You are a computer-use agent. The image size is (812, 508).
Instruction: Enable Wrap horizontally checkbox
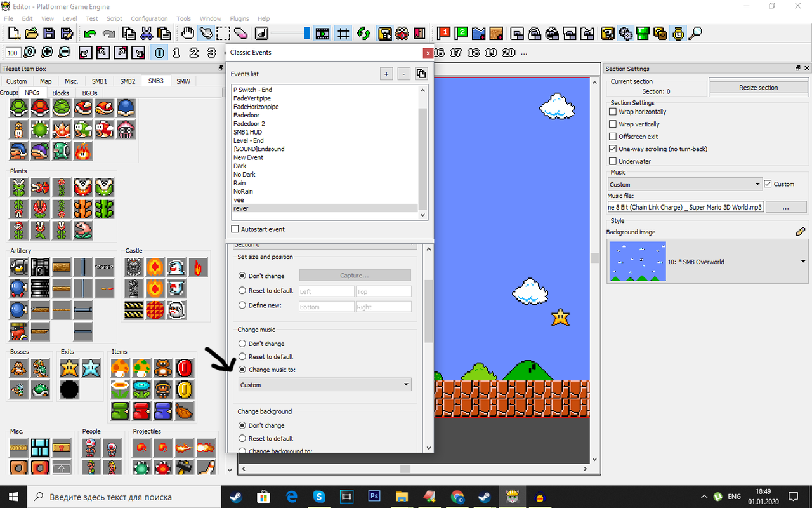tap(613, 112)
